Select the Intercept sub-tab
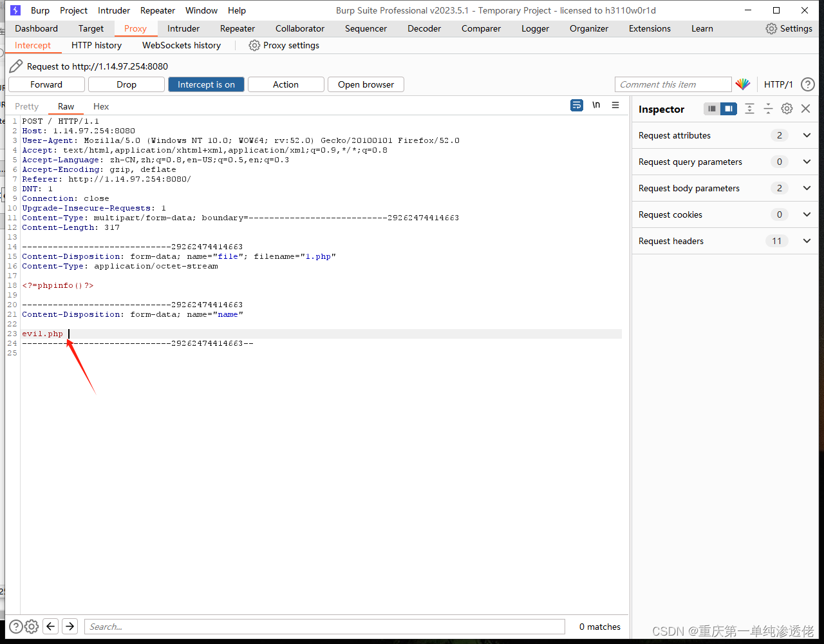The image size is (824, 644). (x=33, y=45)
